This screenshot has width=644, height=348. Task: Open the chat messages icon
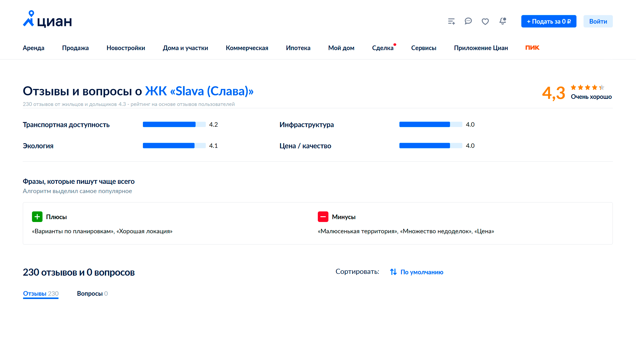[x=468, y=21]
